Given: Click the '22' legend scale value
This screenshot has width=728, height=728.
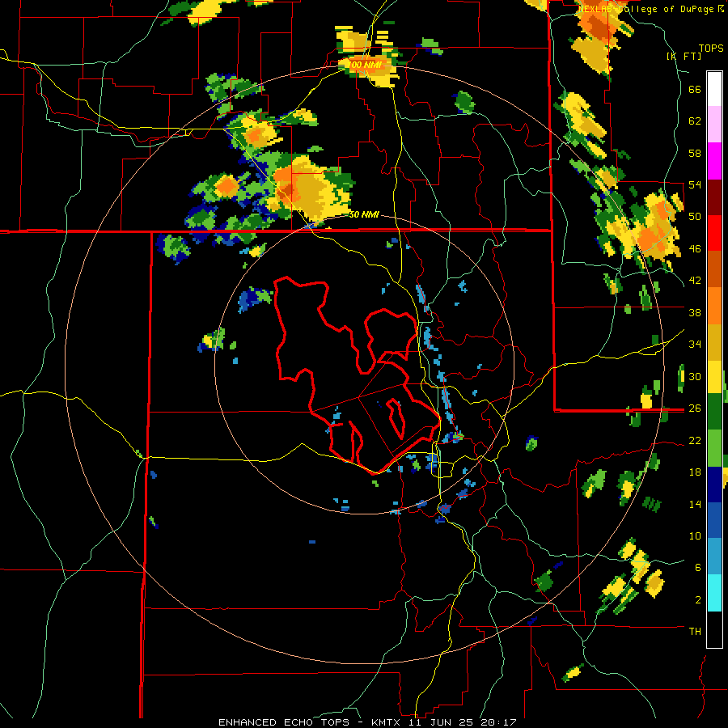Looking at the screenshot, I should coord(695,440).
